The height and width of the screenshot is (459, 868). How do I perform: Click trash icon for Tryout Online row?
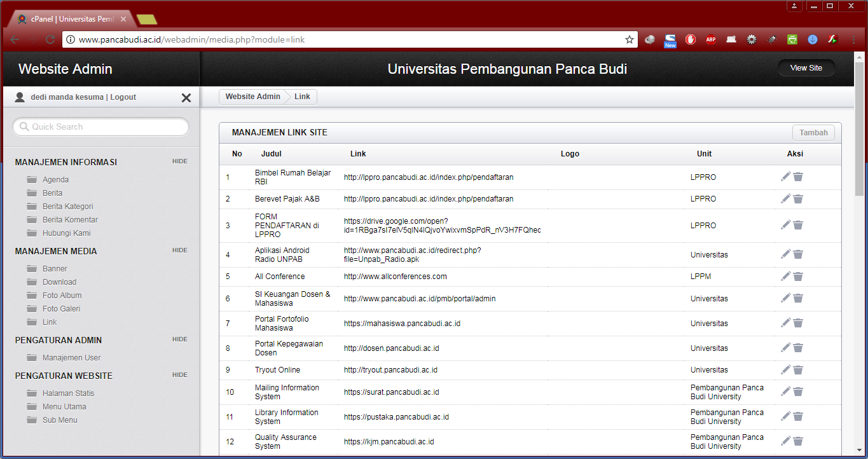(798, 370)
